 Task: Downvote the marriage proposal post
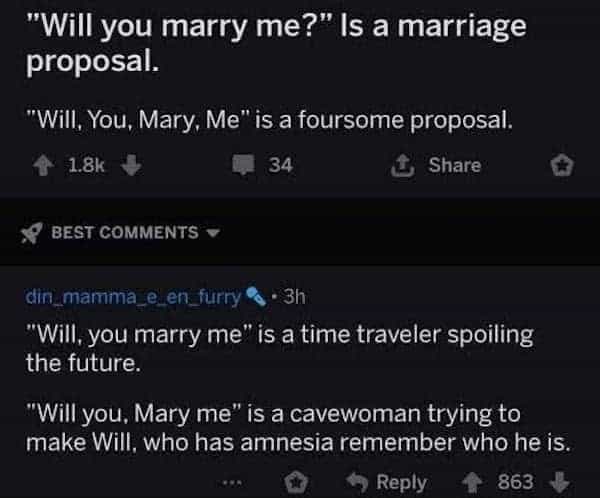click(128, 165)
